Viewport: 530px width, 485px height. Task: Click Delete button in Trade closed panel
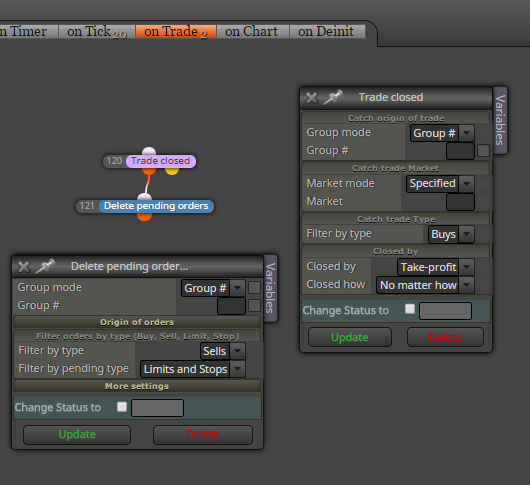tap(445, 337)
